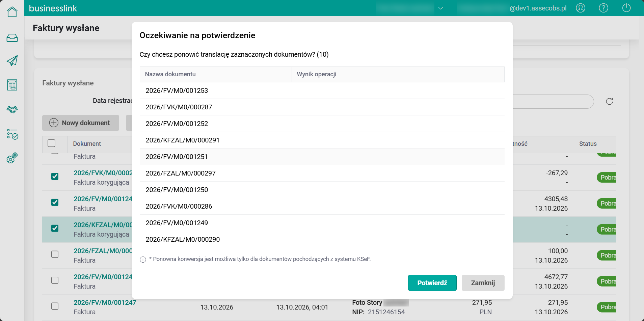Open the received inbox tray icon
Viewport: 644px width, 321px height.
12,38
